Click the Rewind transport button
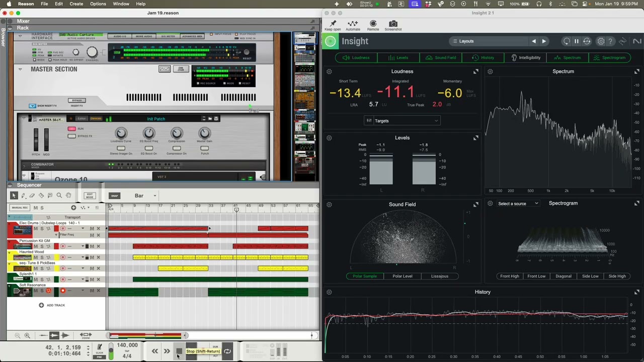The height and width of the screenshot is (362, 644). click(155, 351)
